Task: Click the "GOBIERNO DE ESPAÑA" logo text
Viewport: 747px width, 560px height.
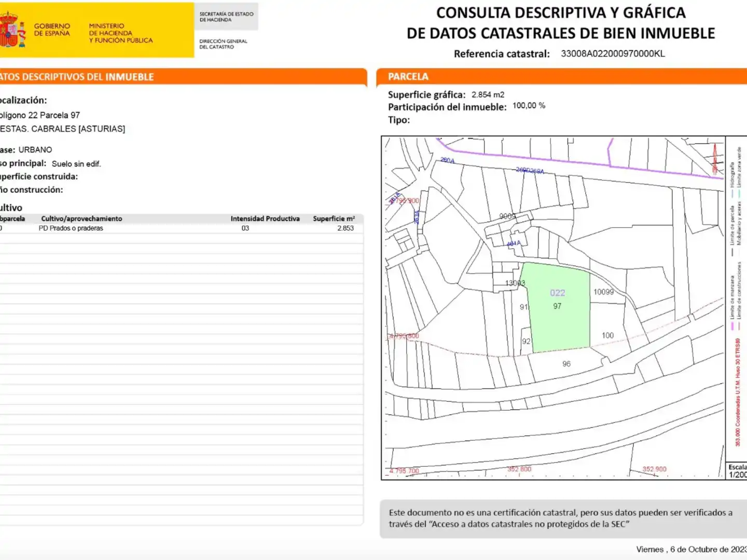Action: pos(52,30)
